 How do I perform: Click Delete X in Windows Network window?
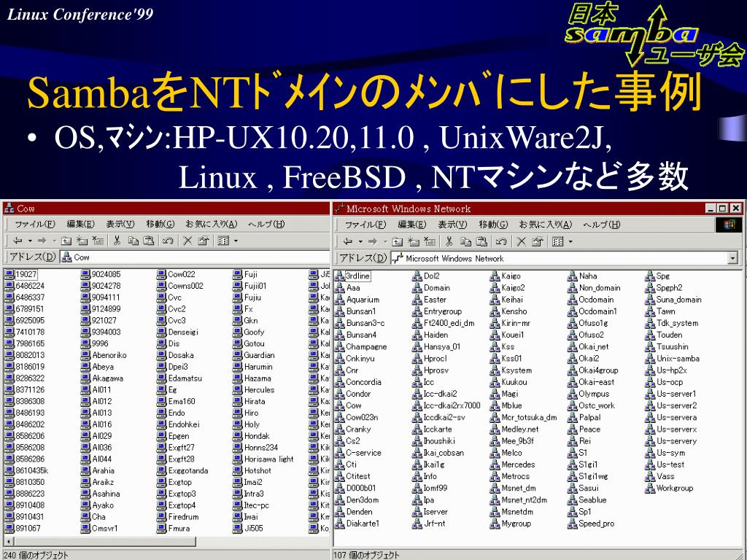coord(522,241)
